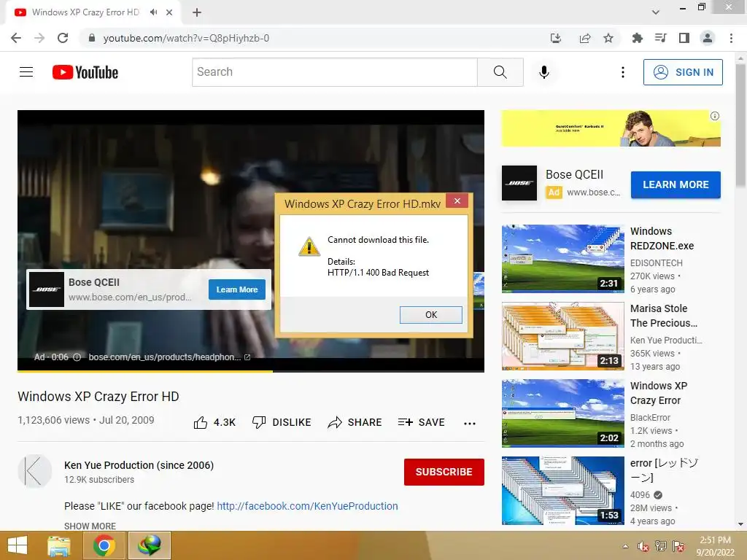Open the ad info icon on banner
The height and width of the screenshot is (560, 747).
pos(715,116)
